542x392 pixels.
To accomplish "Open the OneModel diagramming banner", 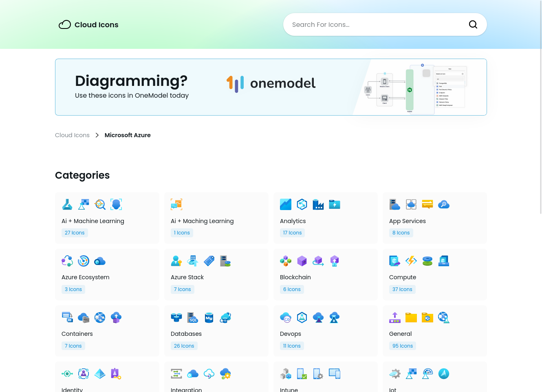I will pyautogui.click(x=271, y=87).
